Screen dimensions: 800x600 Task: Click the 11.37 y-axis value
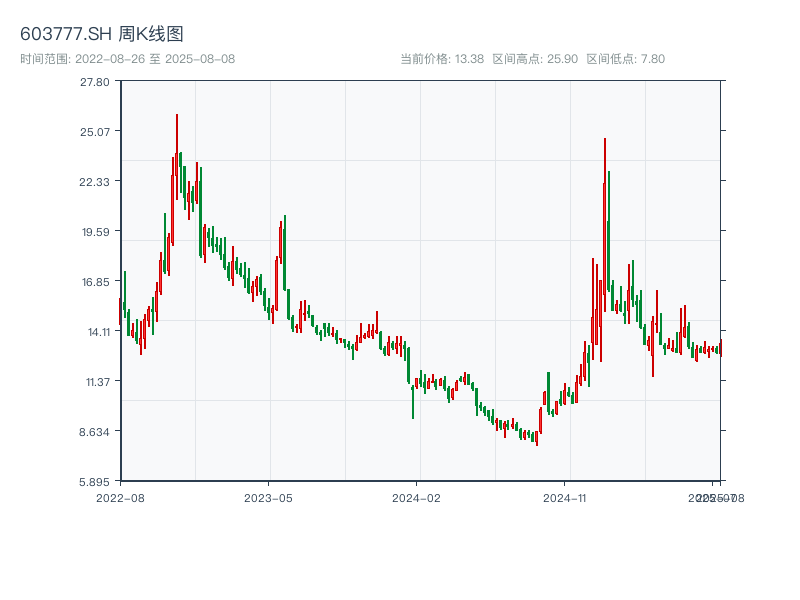(x=98, y=382)
